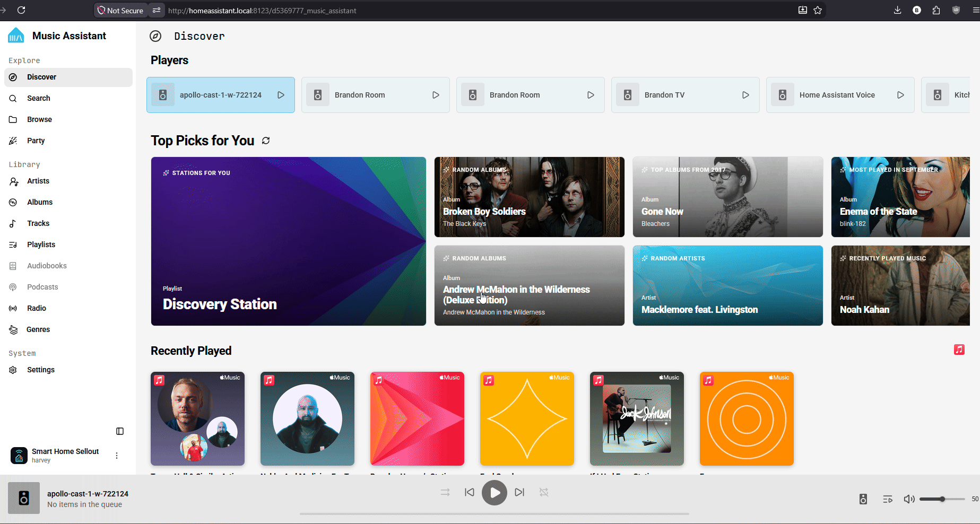Image resolution: width=980 pixels, height=524 pixels.
Task: Open Search in the sidebar
Action: click(68, 98)
